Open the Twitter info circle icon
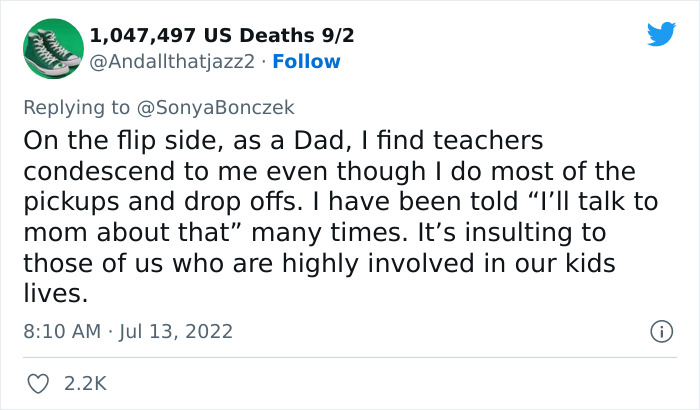This screenshot has width=700, height=410. pos(660,330)
